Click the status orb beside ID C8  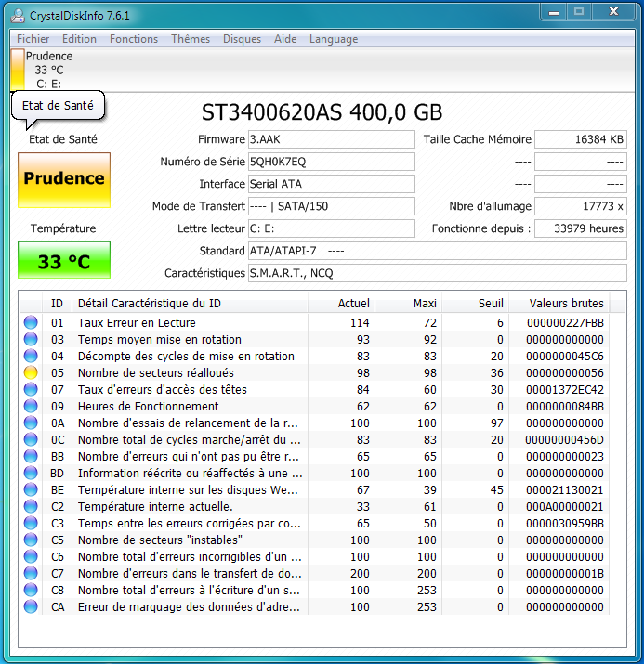point(31,591)
